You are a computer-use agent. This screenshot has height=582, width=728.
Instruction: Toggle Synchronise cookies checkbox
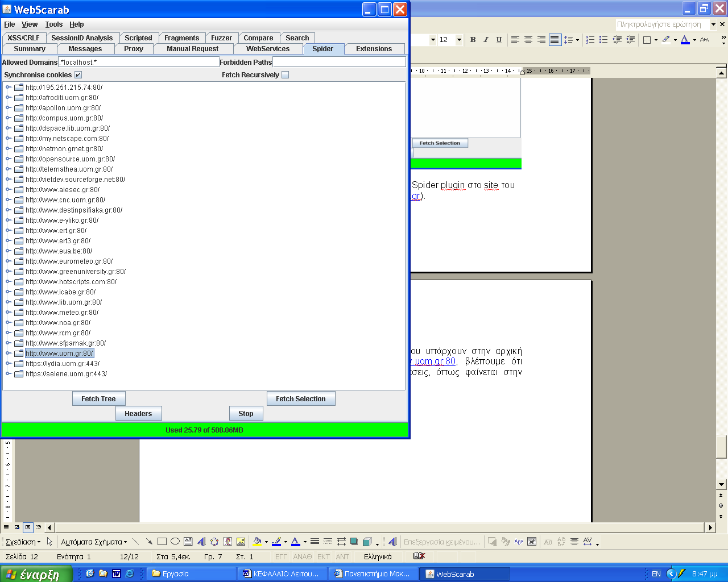coord(78,75)
